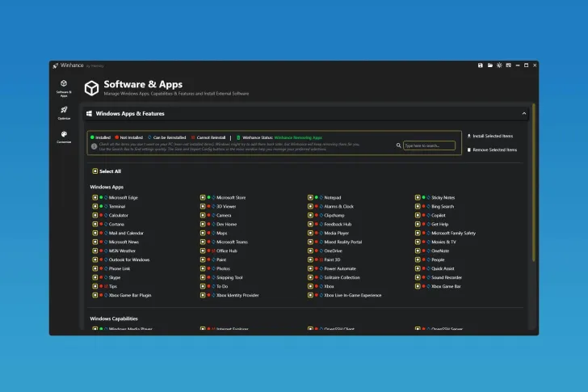Click the Alarms & Clock label
The height and width of the screenshot is (392, 588).
pos(339,206)
